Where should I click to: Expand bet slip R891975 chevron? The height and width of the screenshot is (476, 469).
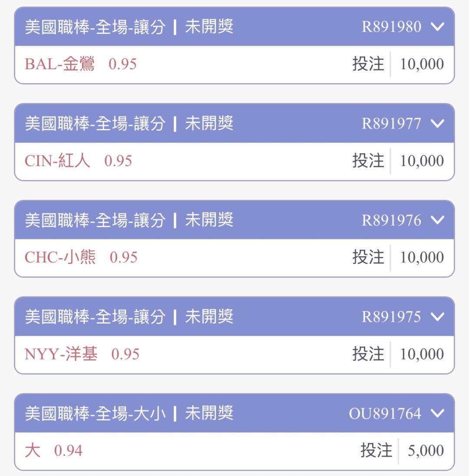[437, 317]
